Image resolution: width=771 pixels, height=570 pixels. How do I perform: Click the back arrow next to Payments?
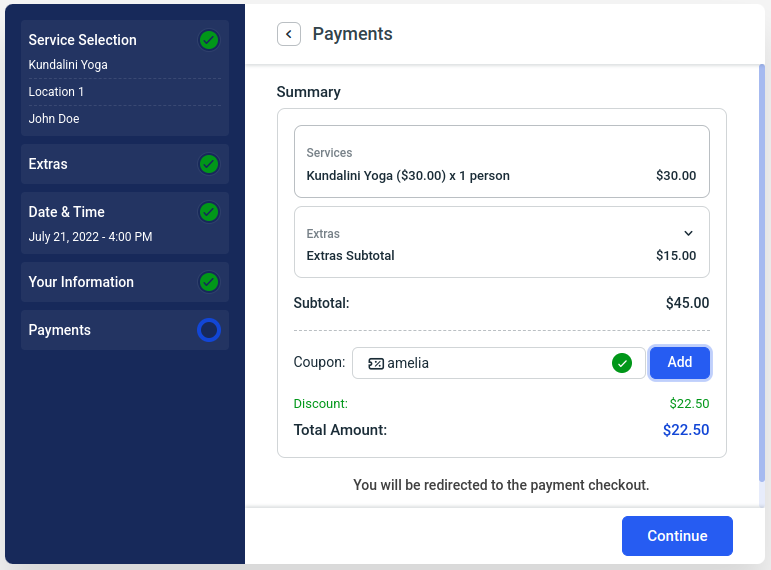point(289,34)
